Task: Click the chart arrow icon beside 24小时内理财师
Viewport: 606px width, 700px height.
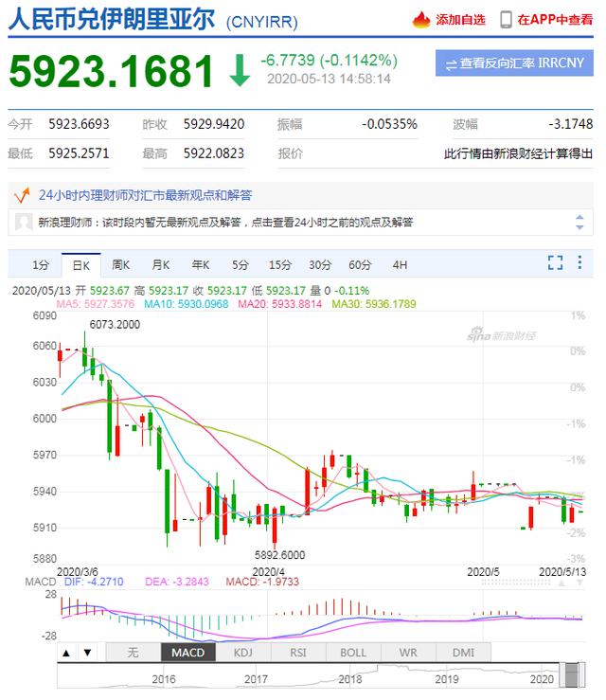Action: [x=22, y=195]
